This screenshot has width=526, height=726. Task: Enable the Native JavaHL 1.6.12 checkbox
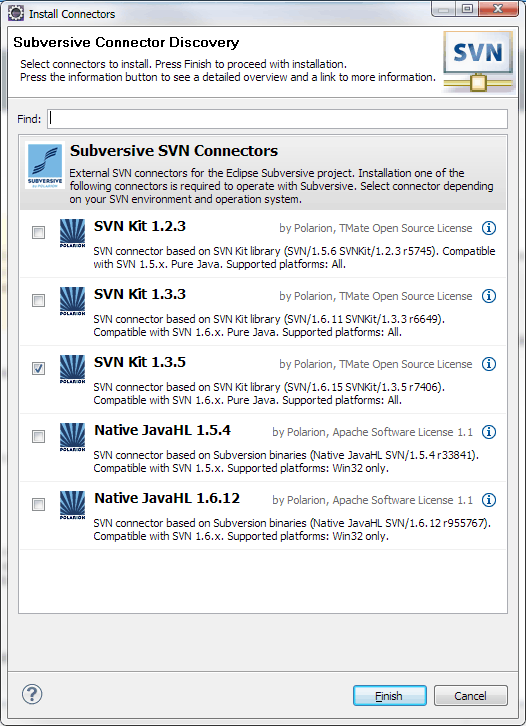[38, 504]
